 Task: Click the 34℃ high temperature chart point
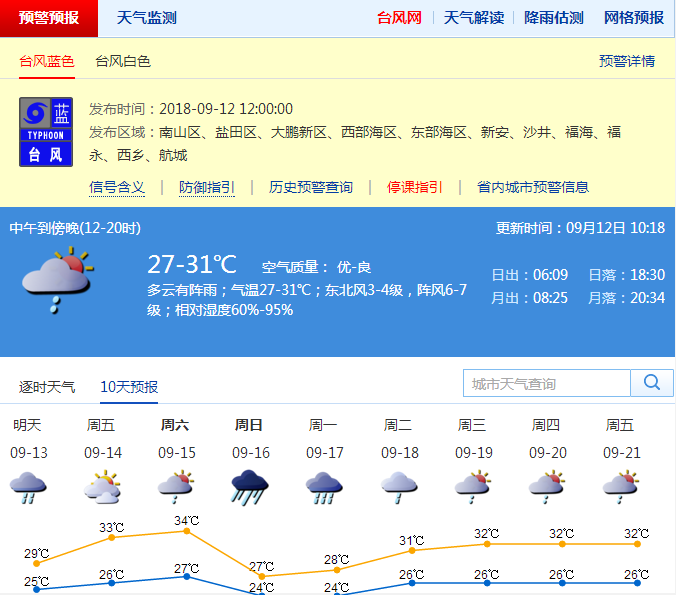pos(187,531)
